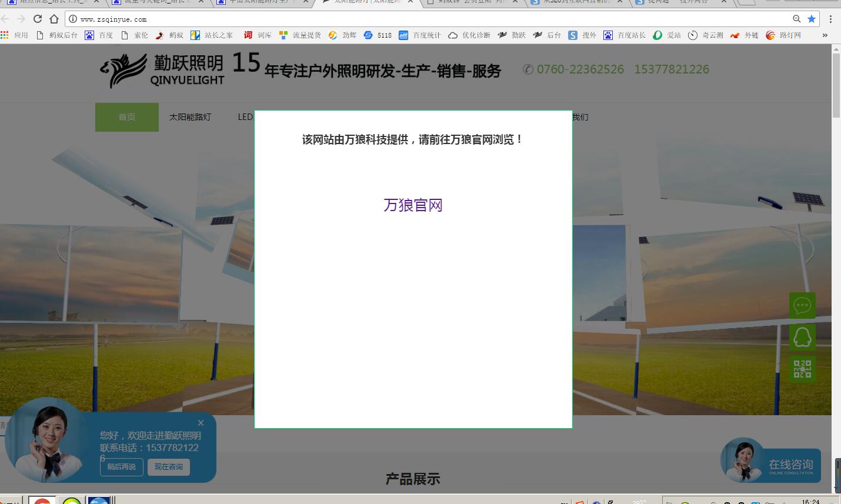The width and height of the screenshot is (841, 504).
Task: Open the QQ contact icon on the right sidebar
Action: coord(802,337)
